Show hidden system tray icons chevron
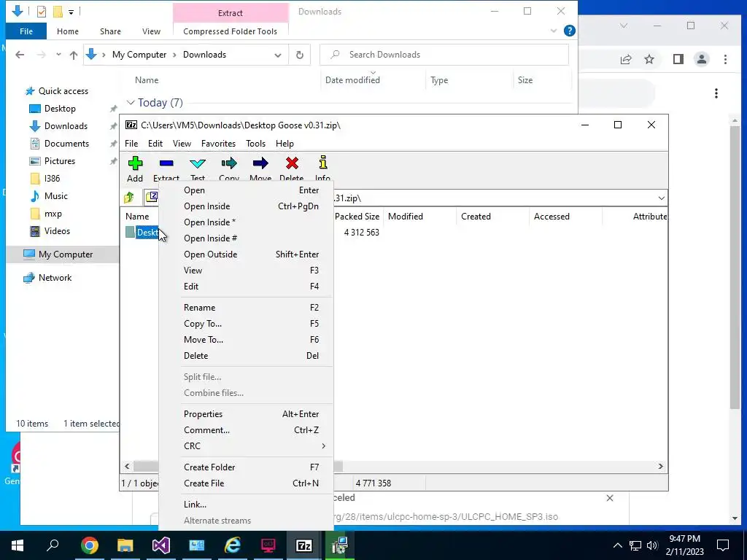747x560 pixels. click(x=617, y=545)
